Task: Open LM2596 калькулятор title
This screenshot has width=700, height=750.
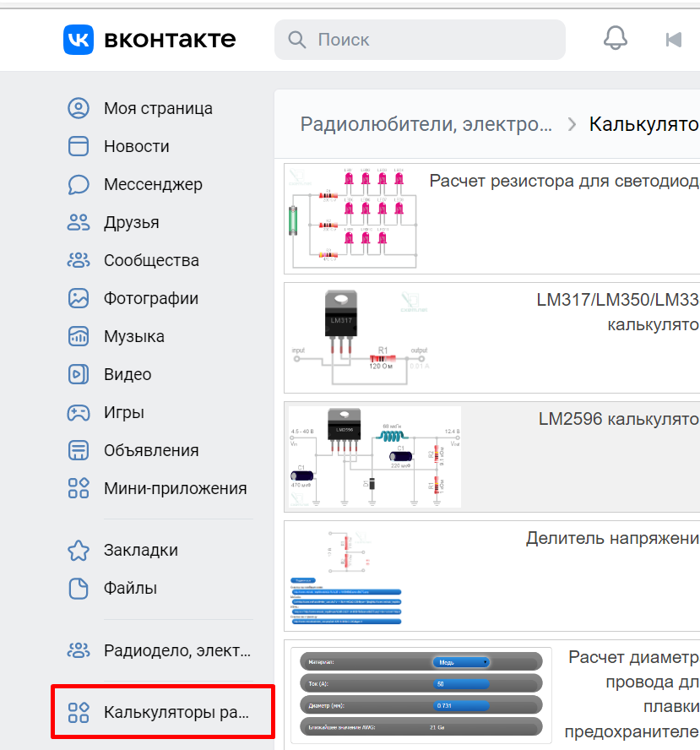Action: coord(619,419)
